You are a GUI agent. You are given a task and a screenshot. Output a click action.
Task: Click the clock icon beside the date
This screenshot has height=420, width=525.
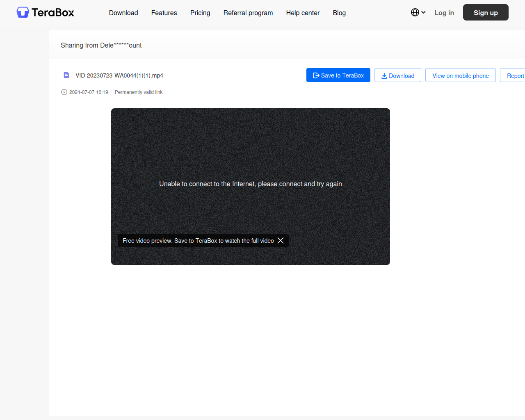[x=64, y=92]
